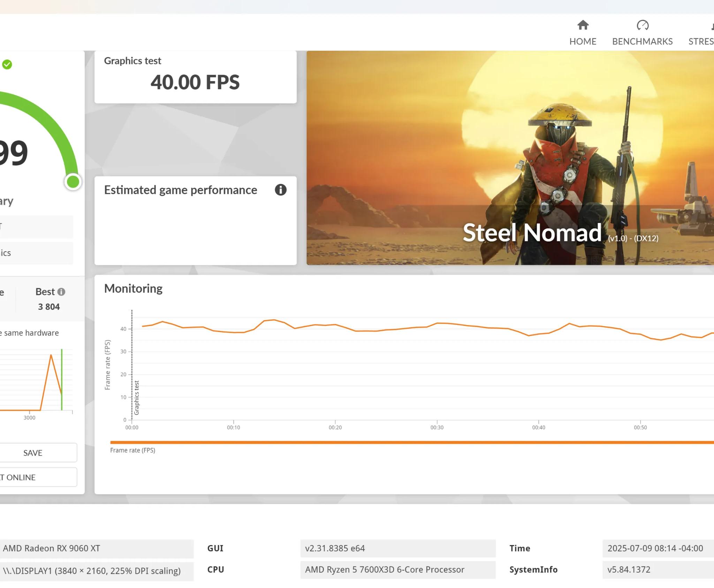
Task: Select the Graphics test card heading
Action: click(132, 61)
